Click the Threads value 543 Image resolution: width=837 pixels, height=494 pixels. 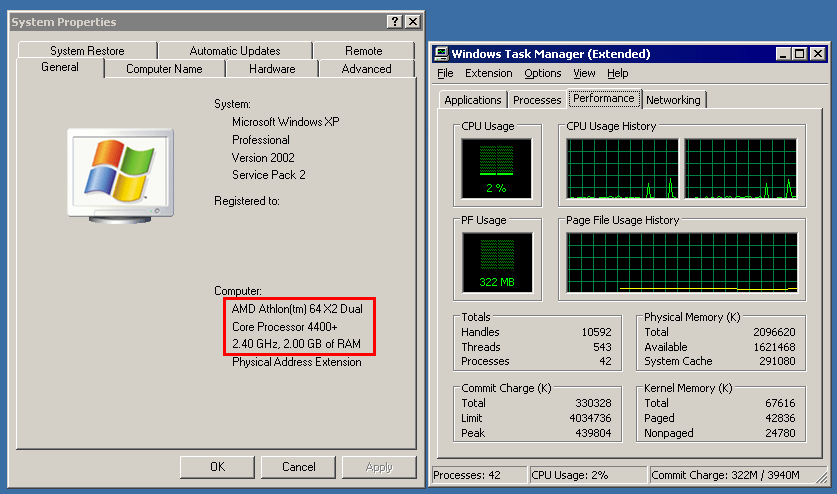coord(602,347)
